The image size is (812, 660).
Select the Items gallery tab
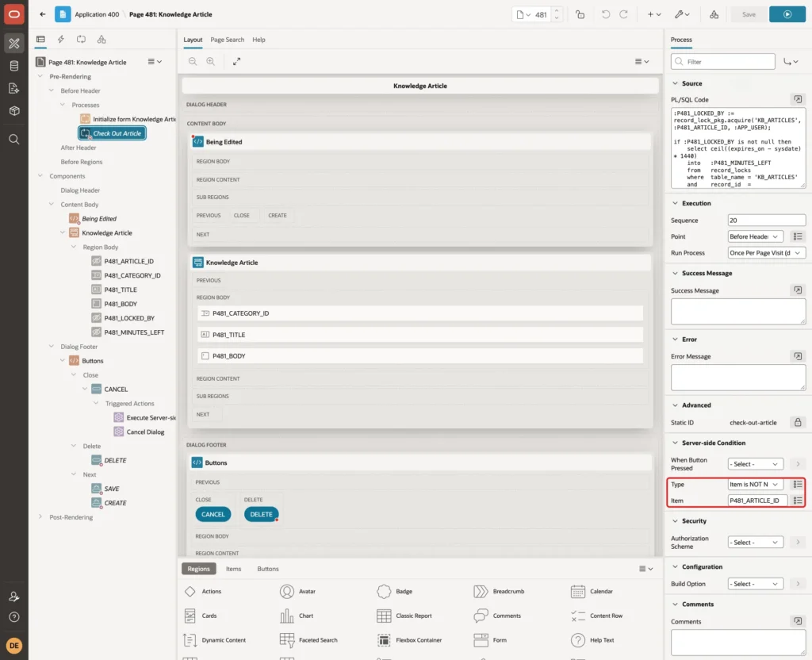tap(234, 569)
